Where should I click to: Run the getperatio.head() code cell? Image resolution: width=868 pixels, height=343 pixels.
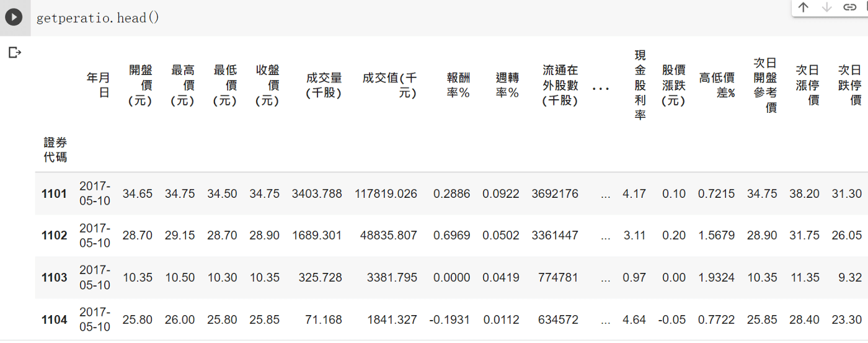point(14,17)
